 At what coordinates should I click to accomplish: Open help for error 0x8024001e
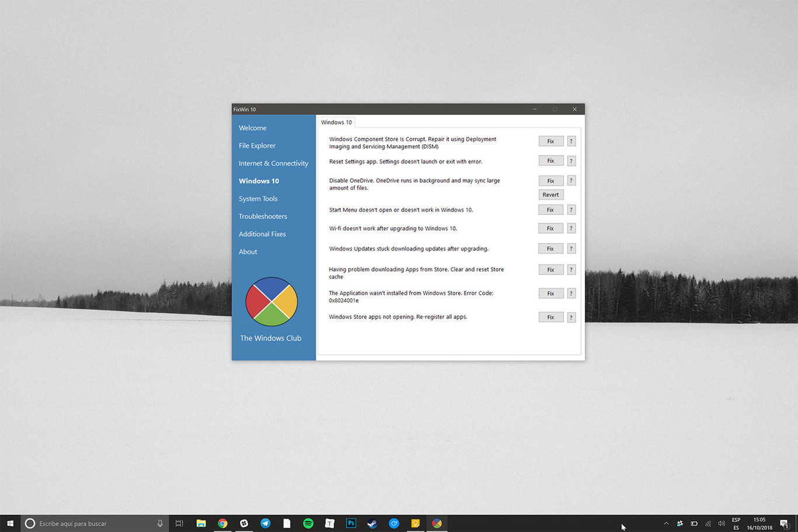(x=571, y=293)
